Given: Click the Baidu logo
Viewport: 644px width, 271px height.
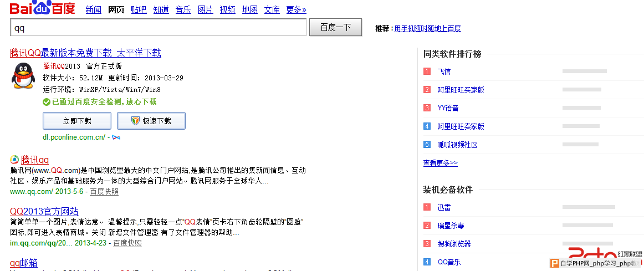Looking at the screenshot, I should [42, 7].
